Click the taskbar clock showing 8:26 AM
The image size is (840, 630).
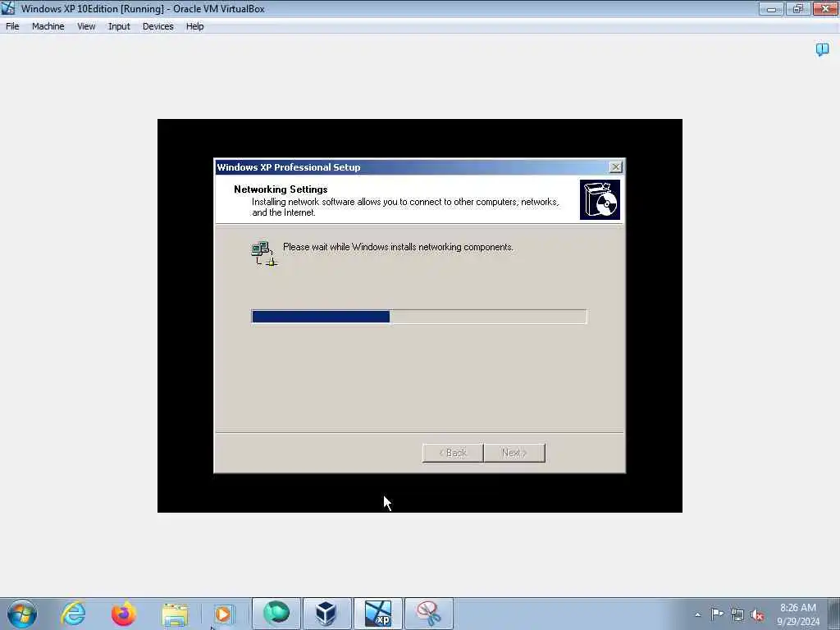797,614
